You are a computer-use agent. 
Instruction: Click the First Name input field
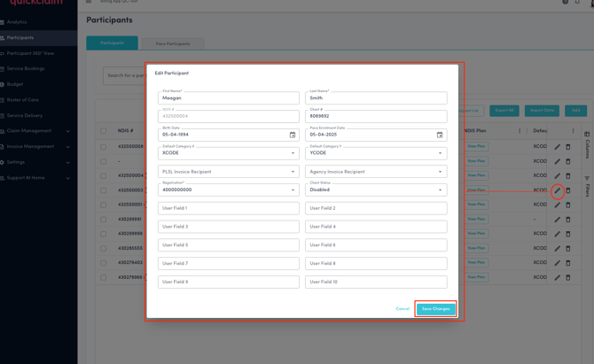[229, 98]
